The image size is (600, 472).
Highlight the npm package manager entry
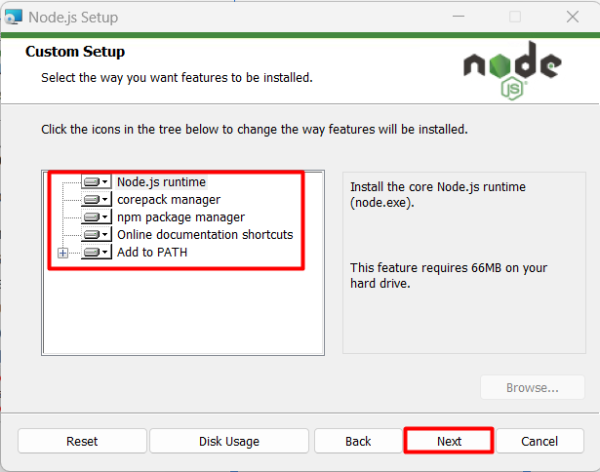180,217
